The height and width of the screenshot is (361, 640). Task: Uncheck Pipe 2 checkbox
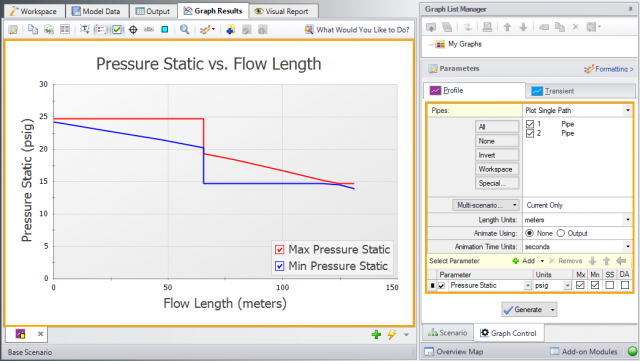[x=530, y=133]
